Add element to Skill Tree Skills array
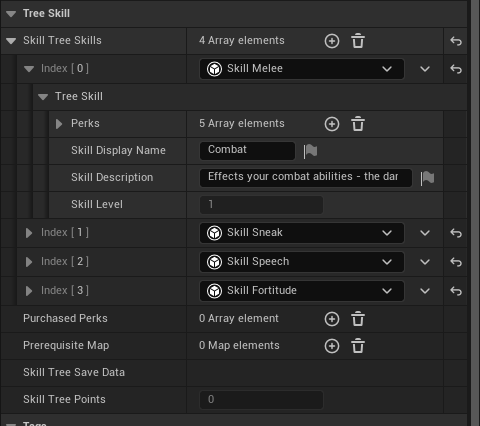The image size is (480, 426). [x=332, y=41]
